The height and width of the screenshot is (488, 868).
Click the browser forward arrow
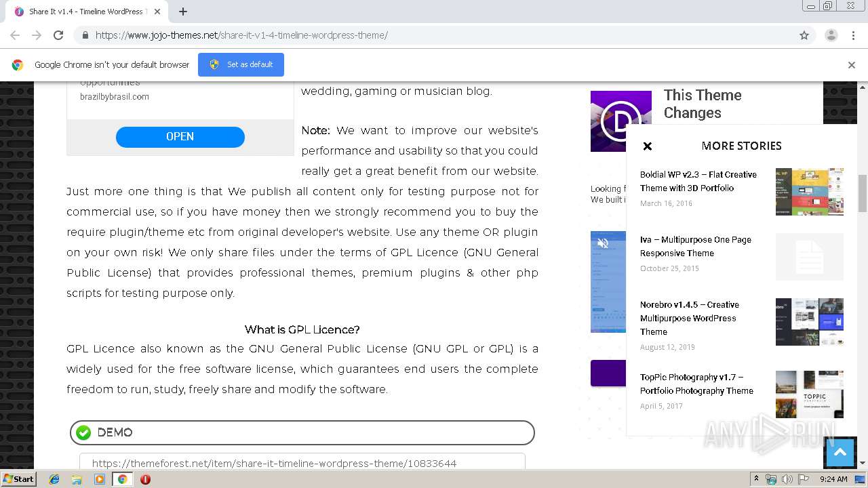37,35
